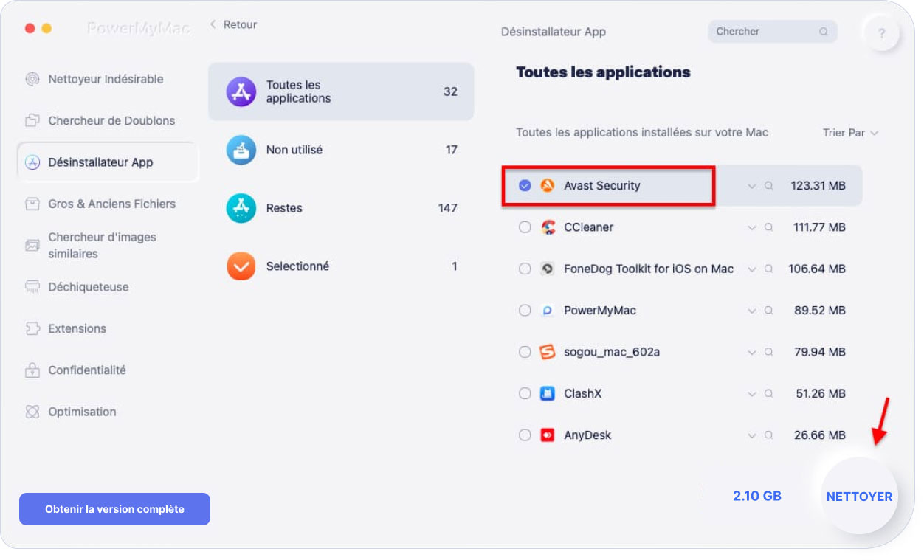Click the CCleaner app icon

point(547,227)
